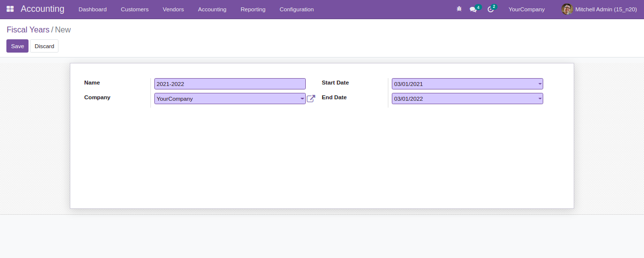Open the apps grid home menu icon

[10, 9]
